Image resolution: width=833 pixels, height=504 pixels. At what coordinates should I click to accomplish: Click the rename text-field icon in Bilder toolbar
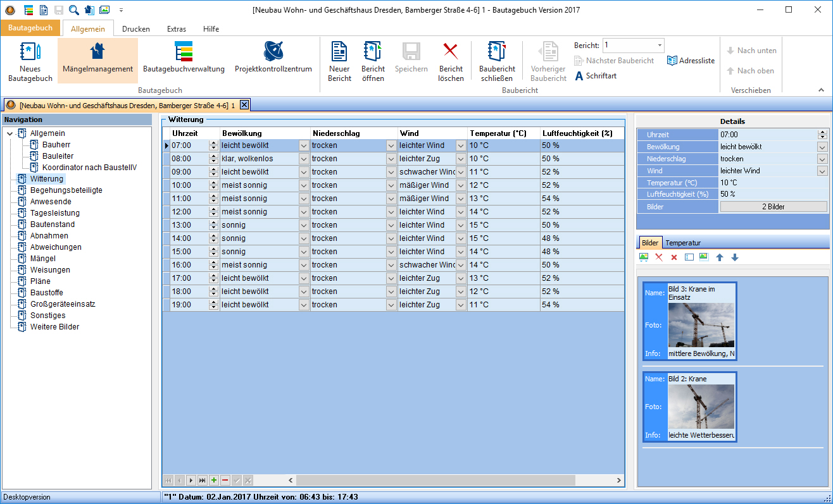tap(689, 257)
